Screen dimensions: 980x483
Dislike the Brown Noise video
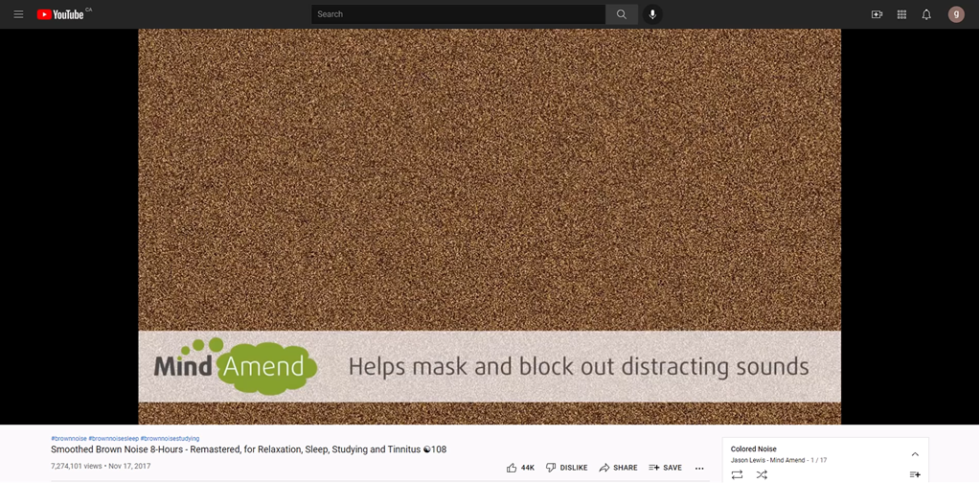click(x=566, y=468)
